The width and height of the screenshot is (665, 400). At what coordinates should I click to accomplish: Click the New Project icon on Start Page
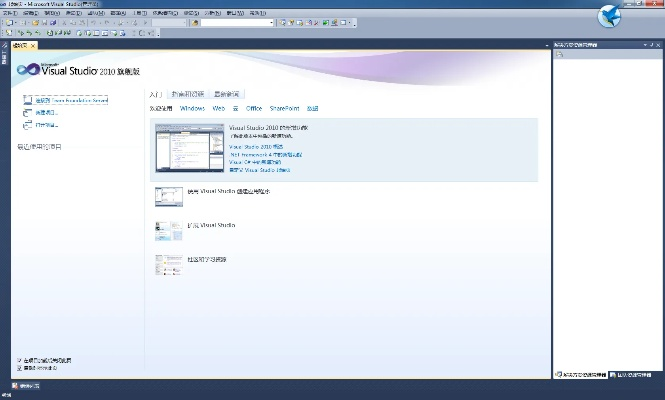click(27, 113)
